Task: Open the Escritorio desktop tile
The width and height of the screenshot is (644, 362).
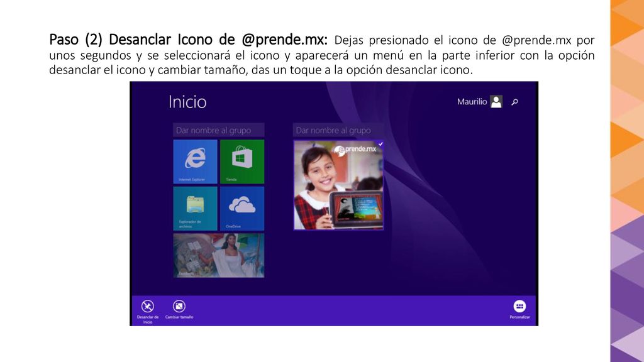Action: (218, 255)
